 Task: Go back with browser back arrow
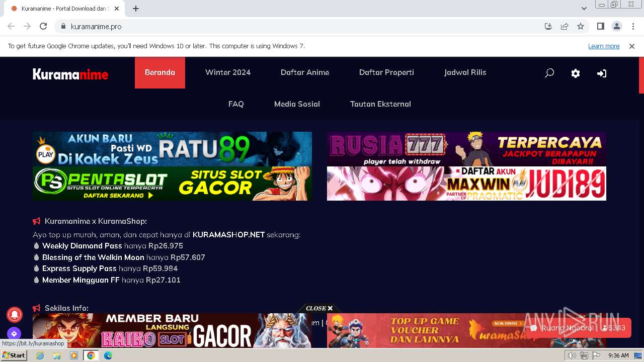pyautogui.click(x=11, y=26)
